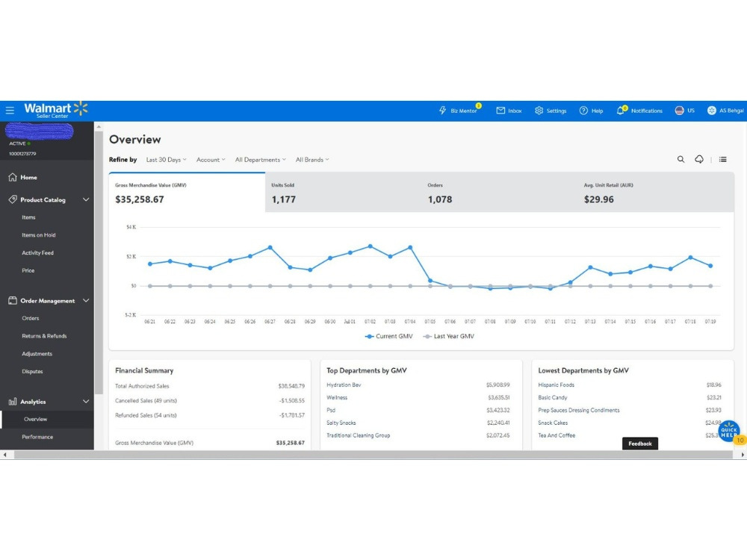This screenshot has height=560, width=747.
Task: Select the Avg. Unit Retail tab
Action: click(x=656, y=193)
